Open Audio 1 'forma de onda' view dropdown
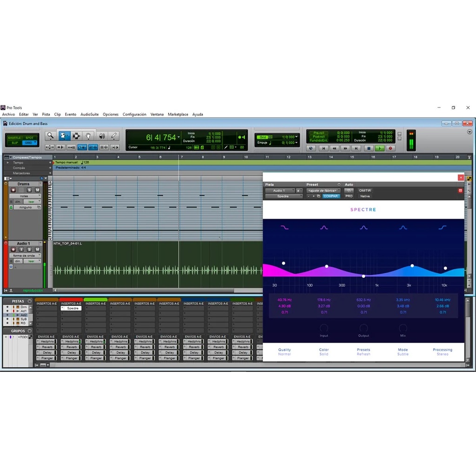Screen dimensions: 476x476 pos(25,256)
